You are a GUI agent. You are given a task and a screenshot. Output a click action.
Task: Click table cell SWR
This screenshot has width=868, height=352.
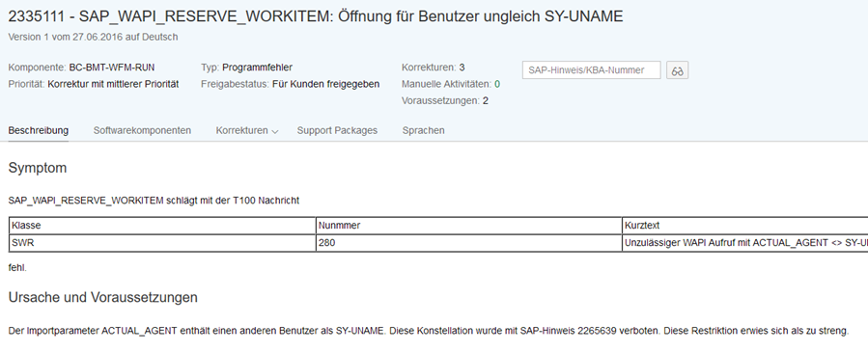(162, 243)
